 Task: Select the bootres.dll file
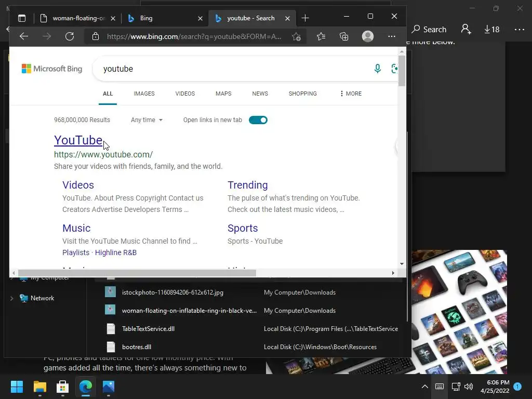point(137,347)
